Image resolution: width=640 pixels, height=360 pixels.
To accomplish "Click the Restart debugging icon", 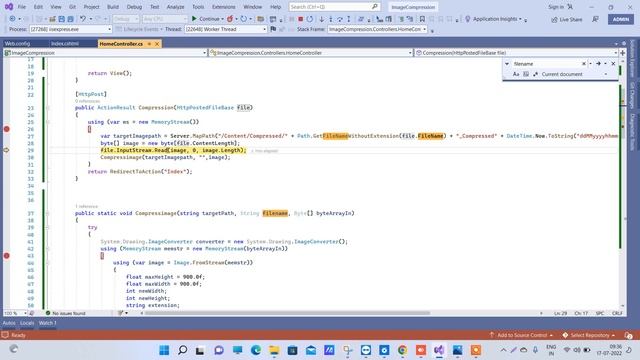I will pyautogui.click(x=310, y=19).
